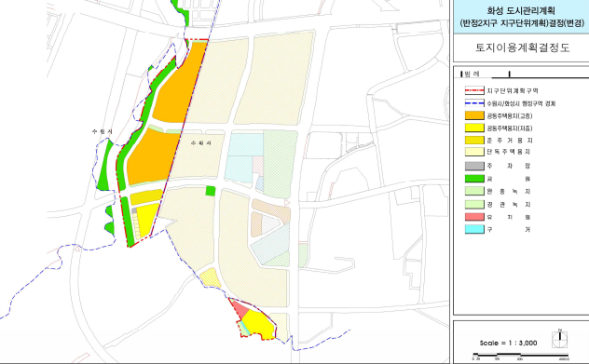Screen dimensions: 589x364
Task: Click the cyan legend swatch
Action: (474, 229)
